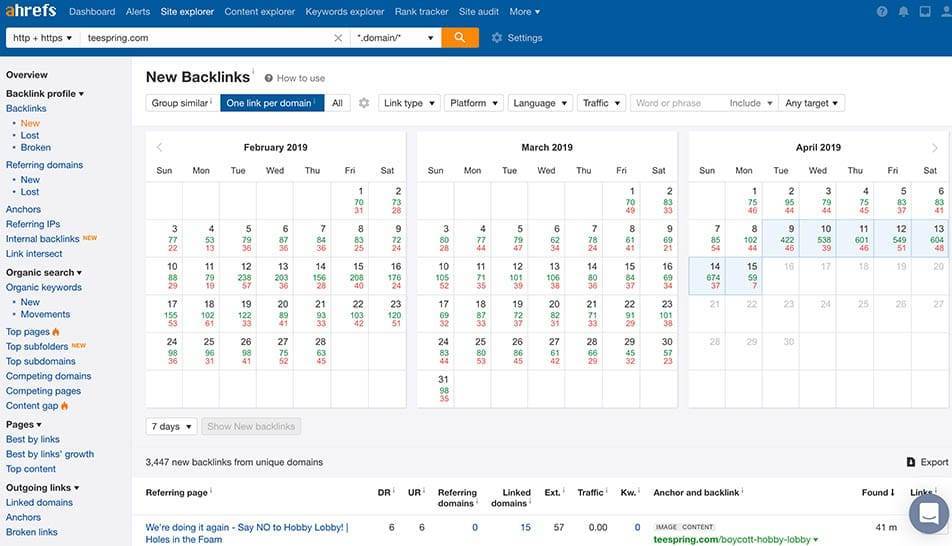Open the *.domain/* mode dropdown
The height and width of the screenshot is (546, 952).
pyautogui.click(x=395, y=38)
